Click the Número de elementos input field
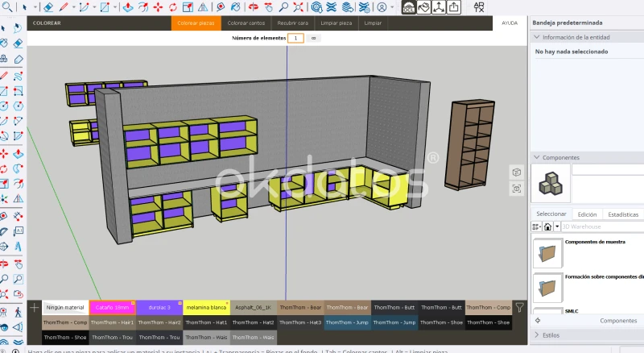The width and height of the screenshot is (644, 353). tap(295, 38)
